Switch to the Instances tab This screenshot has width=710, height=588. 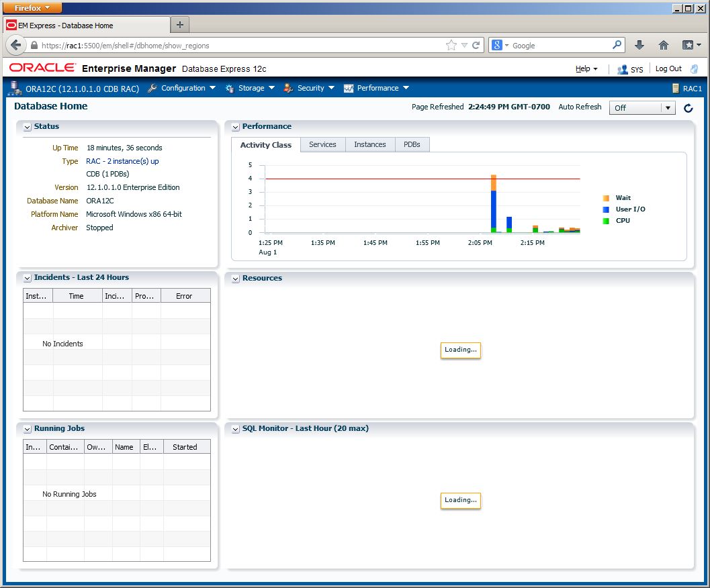pyautogui.click(x=370, y=144)
